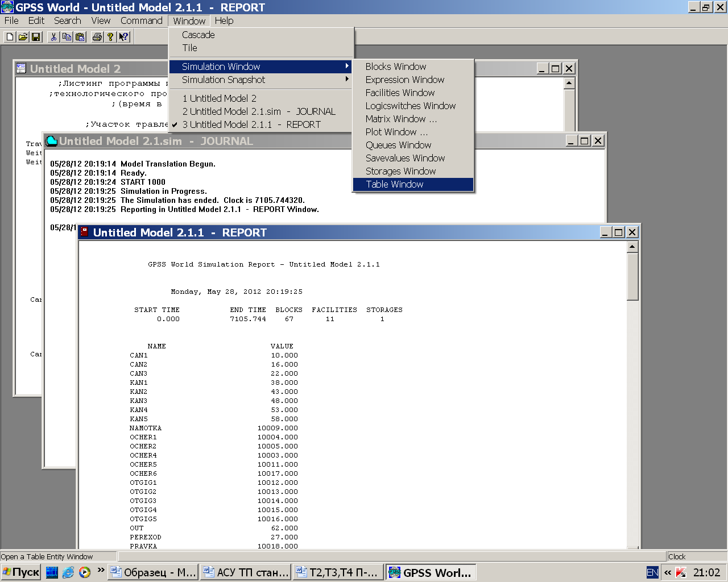This screenshot has width=728, height=582.
Task: Open Facilities Window from submenu
Action: coord(413,93)
